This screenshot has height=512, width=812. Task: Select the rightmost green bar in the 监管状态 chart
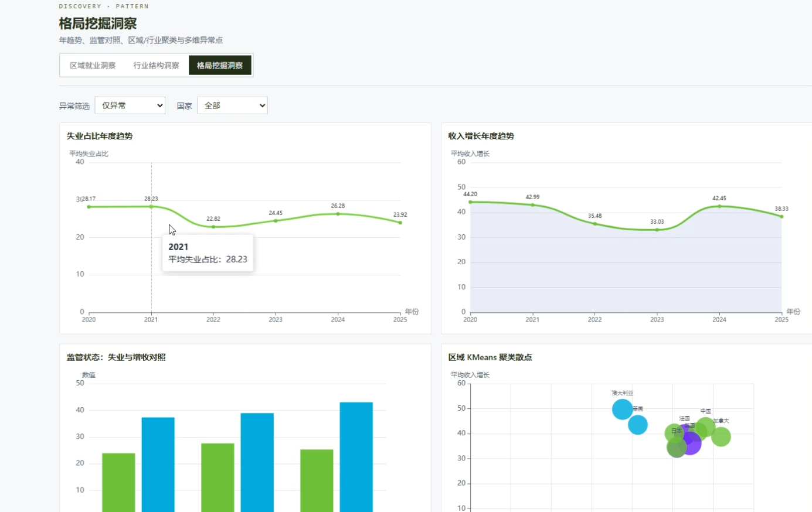point(317,481)
